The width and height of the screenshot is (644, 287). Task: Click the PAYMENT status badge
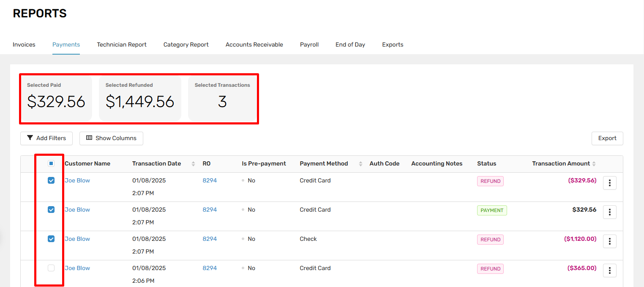coord(492,210)
